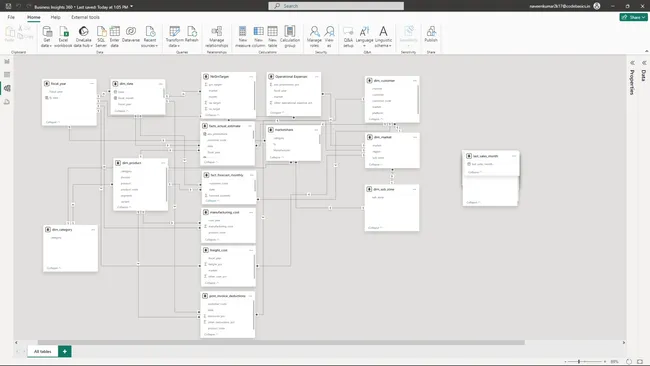Publish the report

[431, 34]
